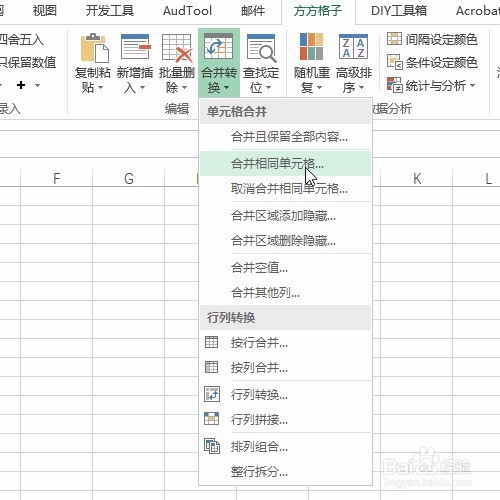Select the 方方格子 ribbon tab
Viewport: 500px width, 500px height.
318,11
